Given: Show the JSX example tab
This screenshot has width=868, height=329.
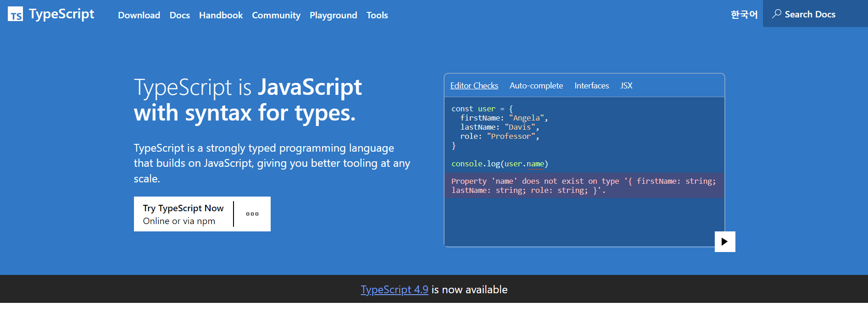Looking at the screenshot, I should click(x=626, y=86).
